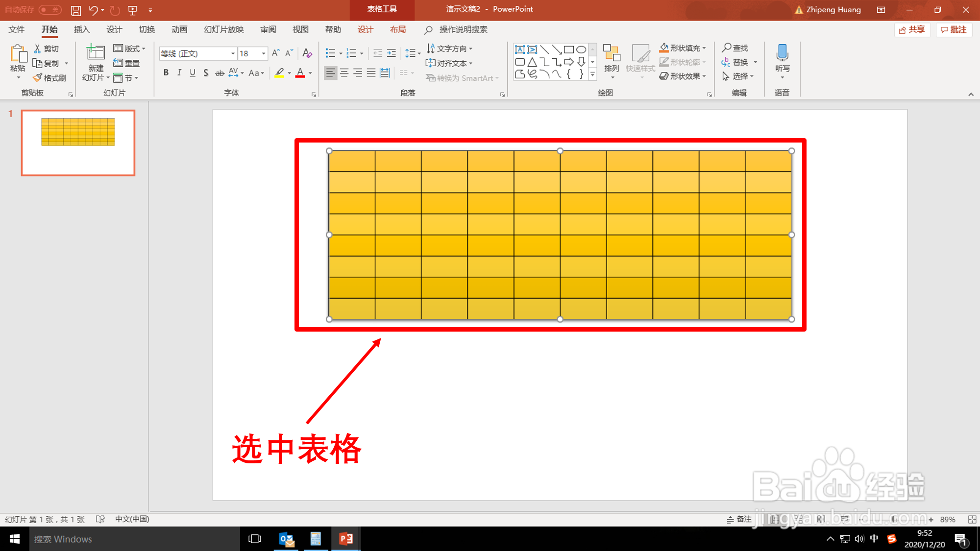Open the font color dropdown arrow
Image resolution: width=980 pixels, height=551 pixels.
pos(311,73)
